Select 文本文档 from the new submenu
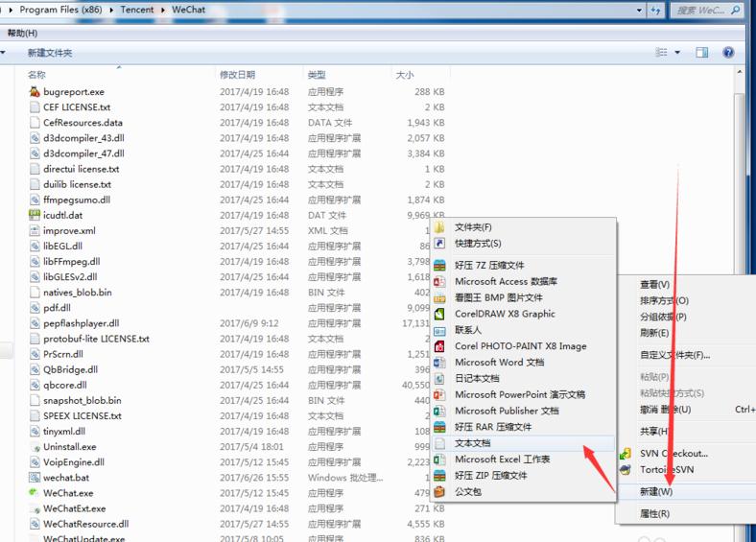 tap(472, 443)
